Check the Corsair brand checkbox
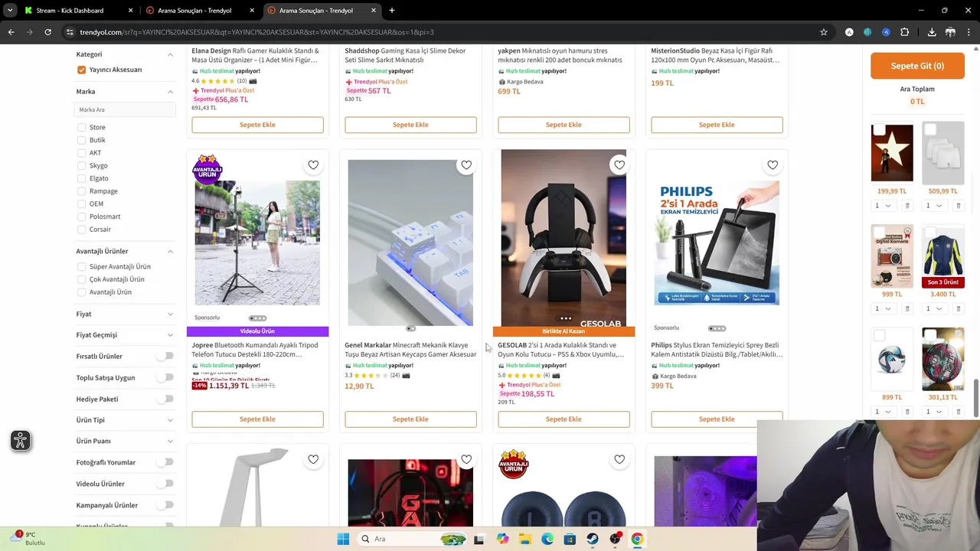Screen dimensions: 980x551 (x=81, y=230)
